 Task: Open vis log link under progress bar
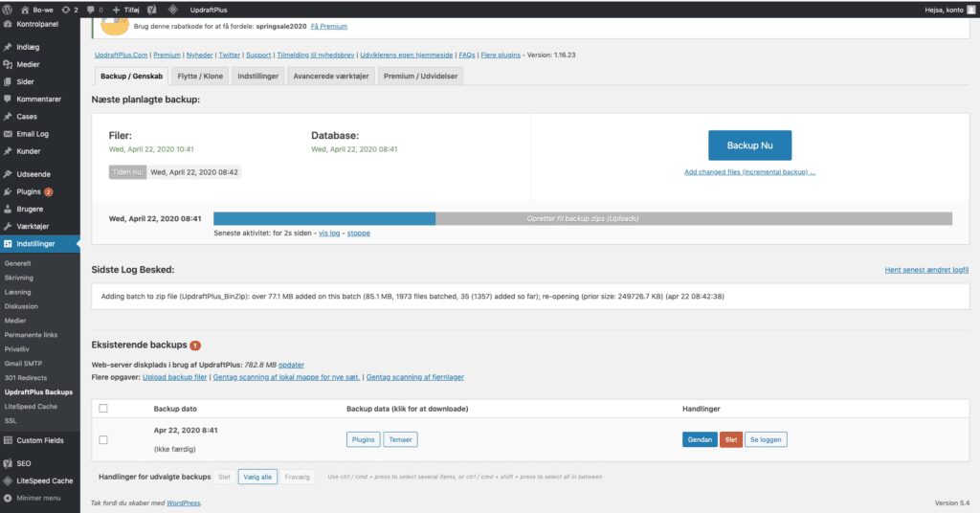(329, 234)
